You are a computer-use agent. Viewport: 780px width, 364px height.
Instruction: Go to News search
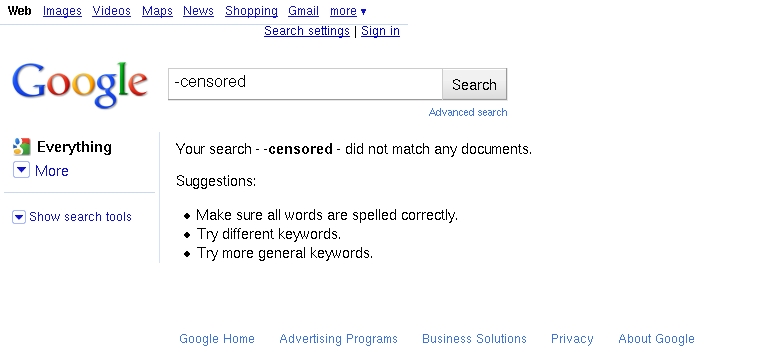tap(198, 11)
